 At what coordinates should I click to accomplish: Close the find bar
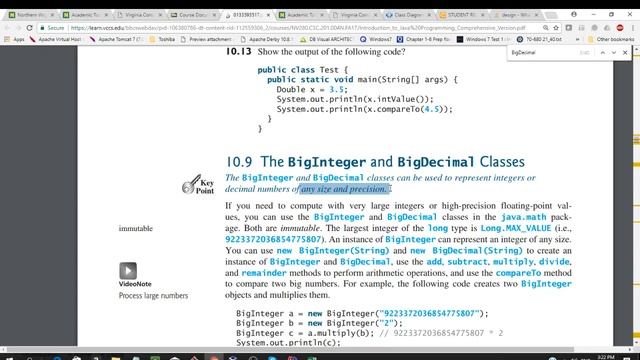point(625,53)
